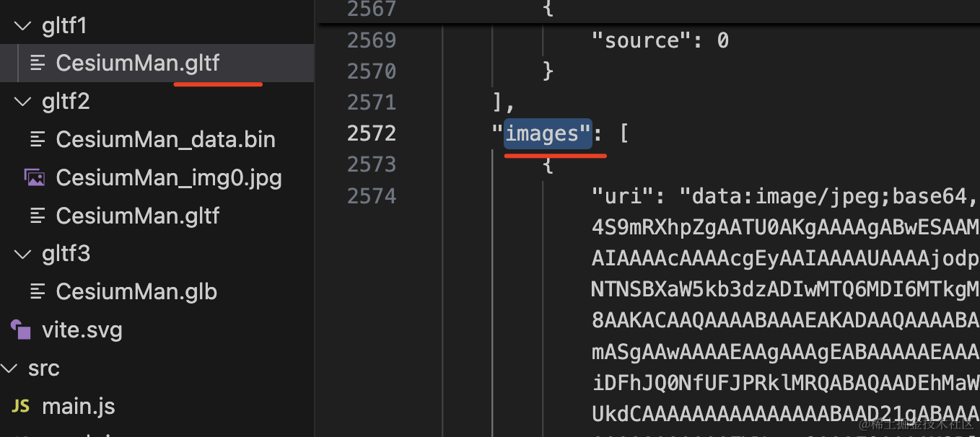The width and height of the screenshot is (980, 437).
Task: Select gltf1 folder label
Action: (x=64, y=26)
